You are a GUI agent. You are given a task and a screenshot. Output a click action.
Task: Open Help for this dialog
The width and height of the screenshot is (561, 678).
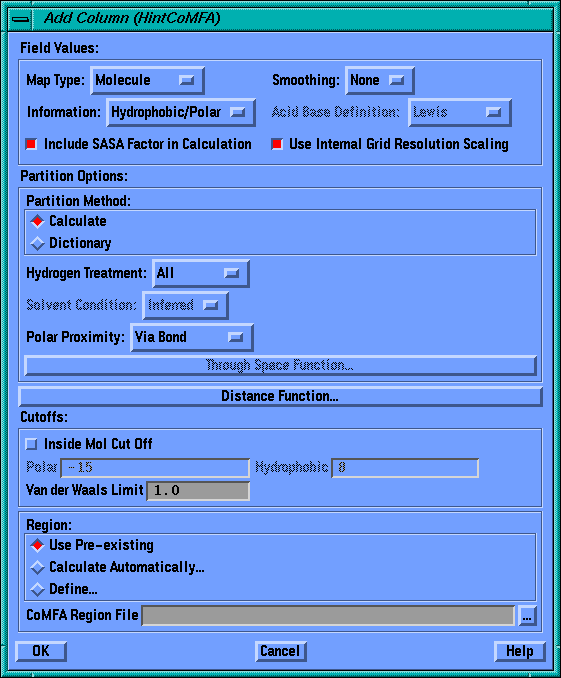(519, 651)
